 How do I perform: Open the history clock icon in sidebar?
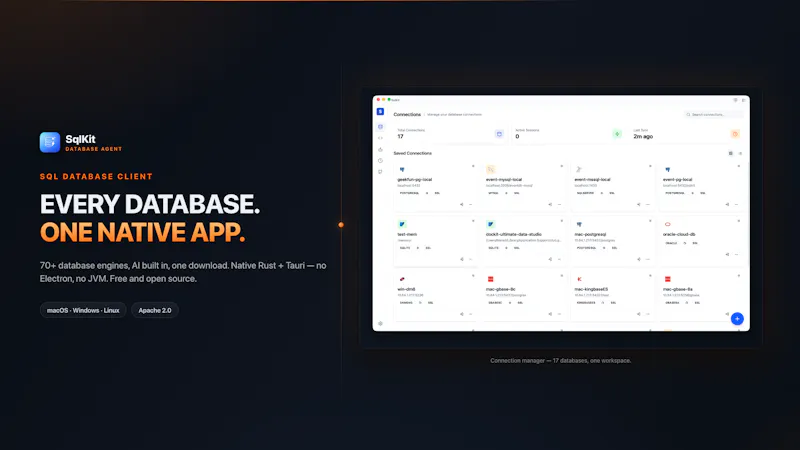pyautogui.click(x=380, y=161)
